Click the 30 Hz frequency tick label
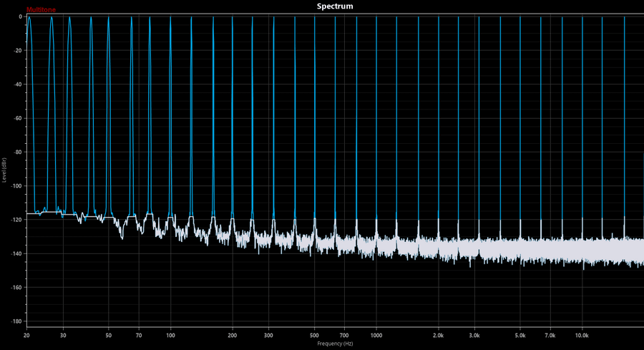This screenshot has height=350, width=644. coord(63,335)
